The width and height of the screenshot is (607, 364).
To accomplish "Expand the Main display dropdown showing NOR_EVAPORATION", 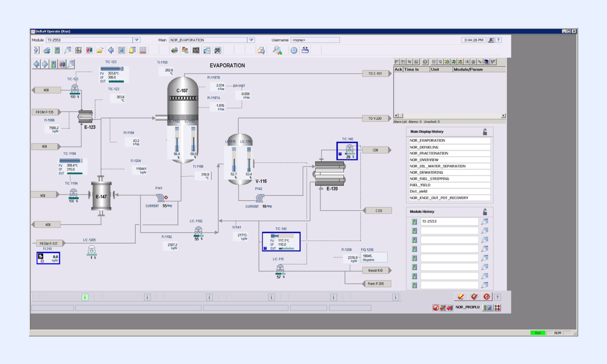I will point(251,40).
